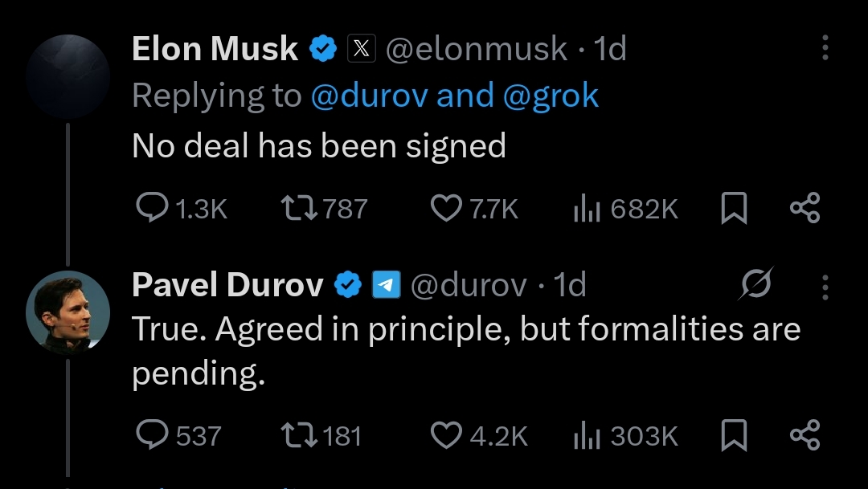
Task: Open Elon Musk's profile avatar
Action: click(68, 76)
